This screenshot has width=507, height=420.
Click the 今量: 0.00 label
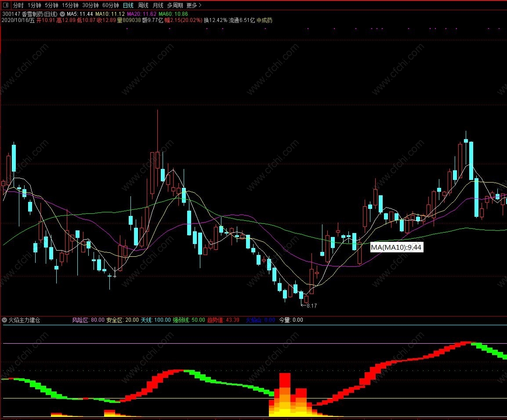point(291,320)
